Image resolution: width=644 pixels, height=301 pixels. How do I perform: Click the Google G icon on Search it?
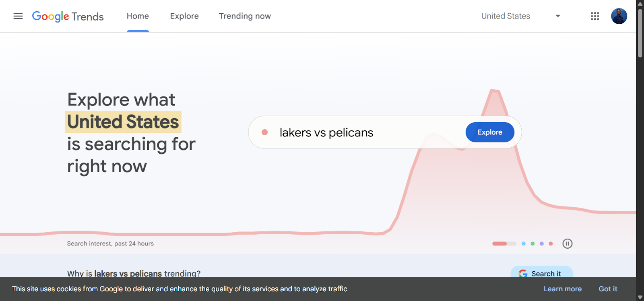click(523, 273)
